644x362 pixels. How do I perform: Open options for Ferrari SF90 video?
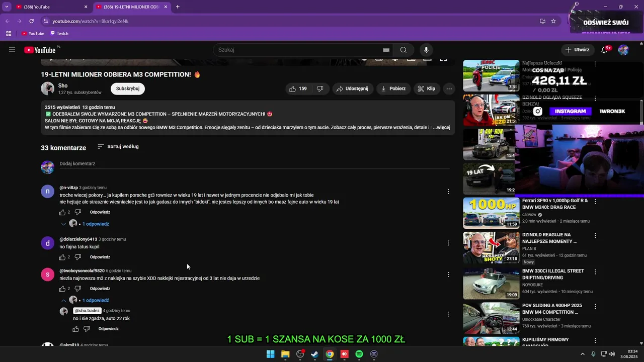(595, 201)
